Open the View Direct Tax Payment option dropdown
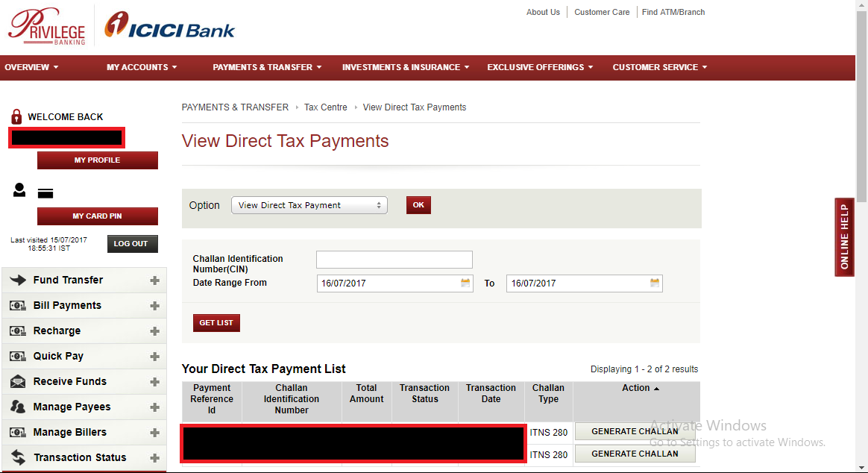This screenshot has height=473, width=868. [x=309, y=205]
